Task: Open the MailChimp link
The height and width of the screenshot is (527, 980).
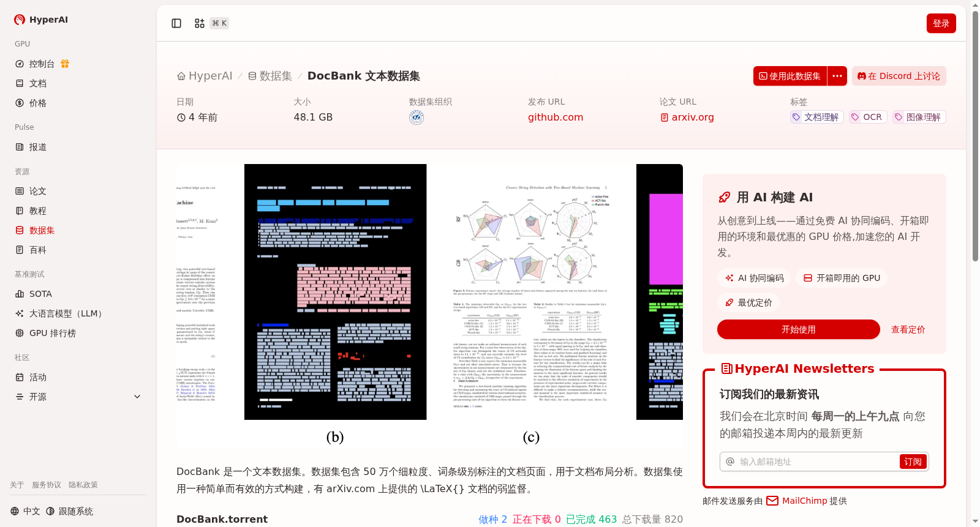Action: 805,501
